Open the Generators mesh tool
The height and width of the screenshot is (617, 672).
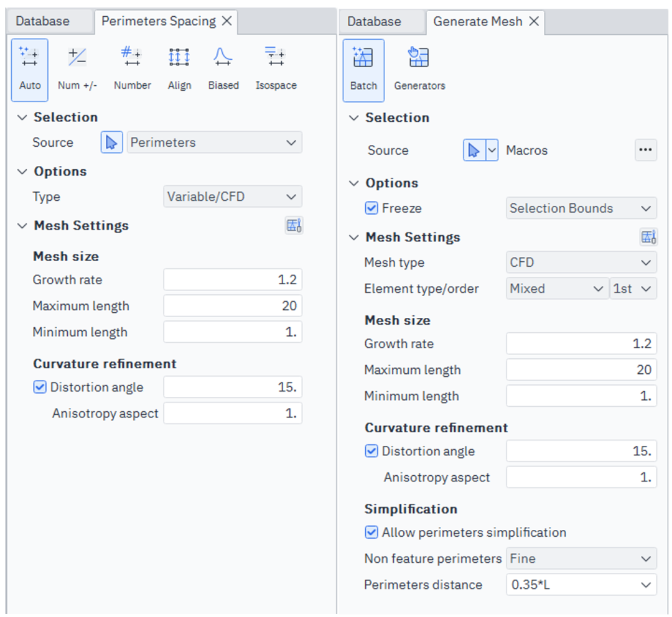pyautogui.click(x=419, y=70)
